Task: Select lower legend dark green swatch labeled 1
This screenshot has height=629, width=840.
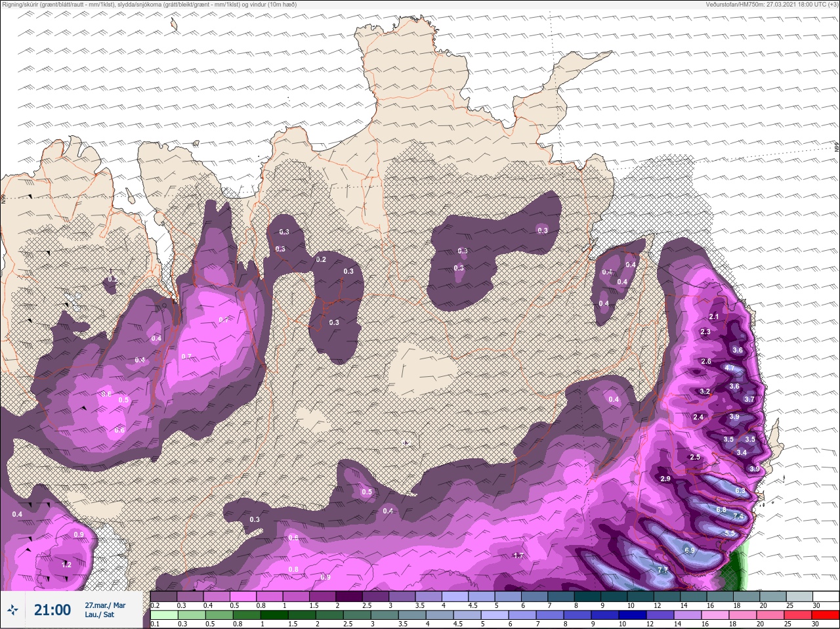Action: coord(274,615)
